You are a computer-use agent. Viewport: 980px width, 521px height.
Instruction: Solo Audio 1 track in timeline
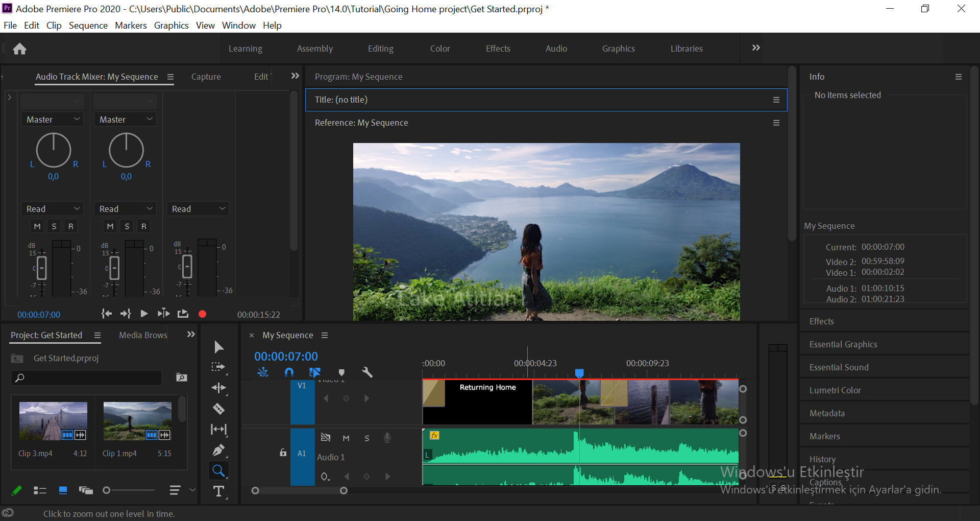tap(367, 438)
